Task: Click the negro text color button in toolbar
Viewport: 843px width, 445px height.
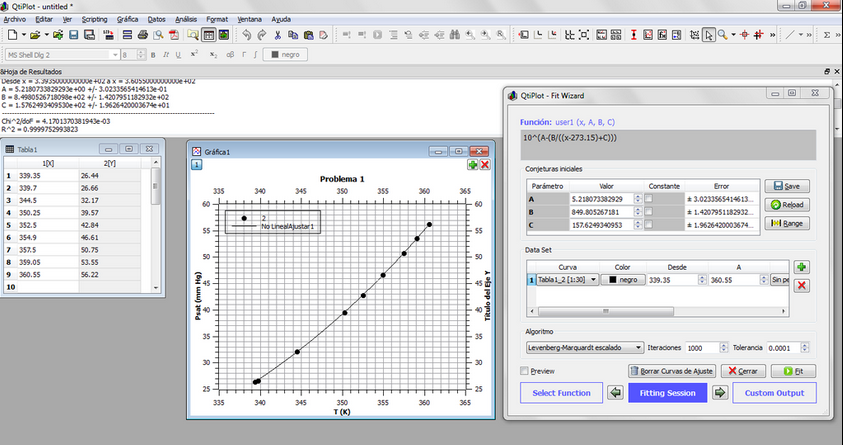Action: 285,55
